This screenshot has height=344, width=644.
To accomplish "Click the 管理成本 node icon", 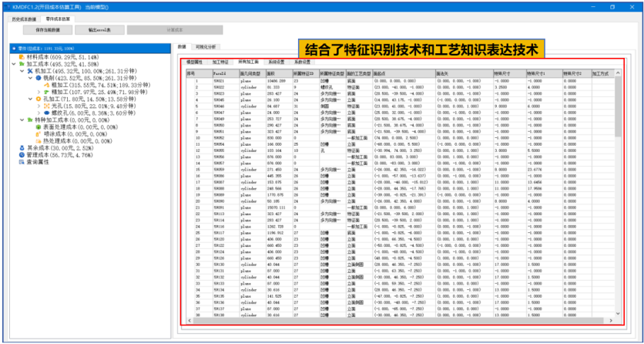I will coord(21,153).
